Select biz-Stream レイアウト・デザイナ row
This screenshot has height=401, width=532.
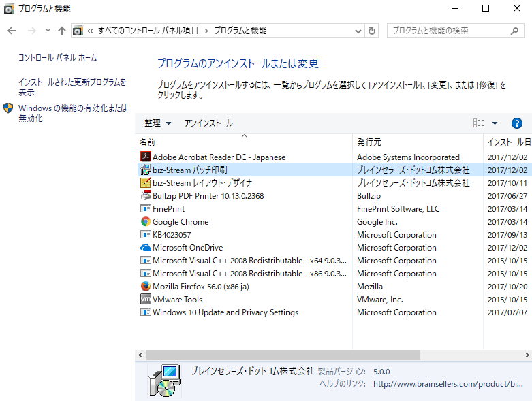(x=202, y=182)
